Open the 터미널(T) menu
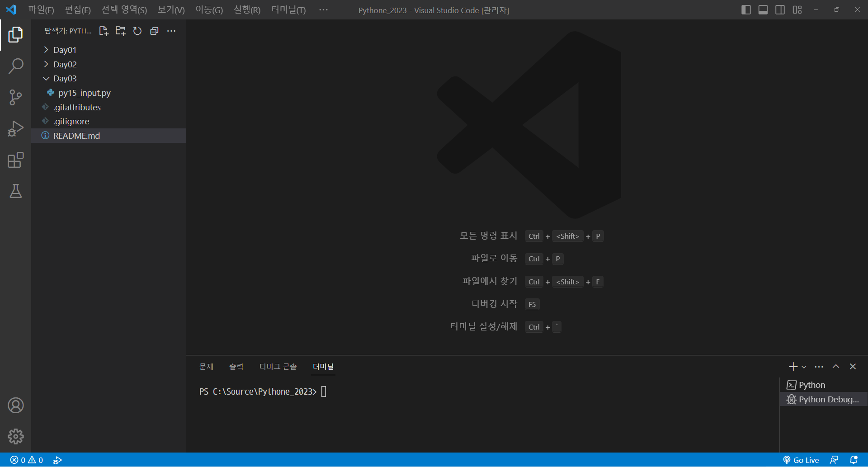 [x=288, y=10]
